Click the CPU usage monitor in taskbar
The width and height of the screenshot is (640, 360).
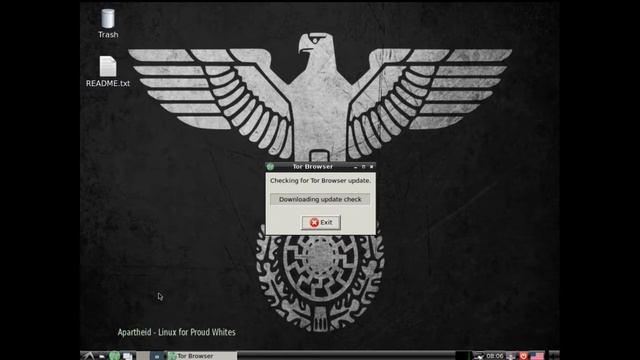click(463, 356)
